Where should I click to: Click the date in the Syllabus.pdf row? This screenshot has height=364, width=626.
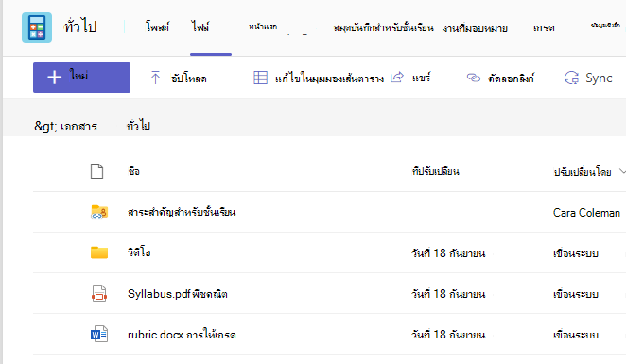click(x=448, y=294)
